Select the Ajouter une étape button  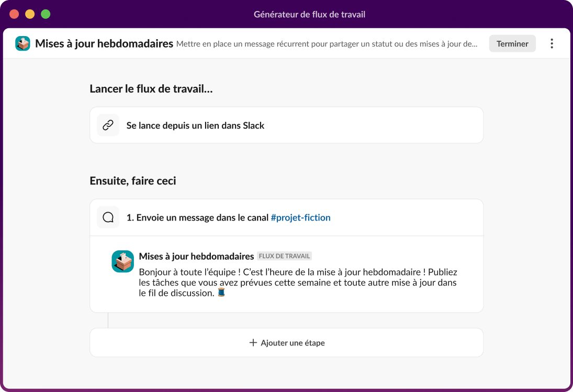pos(286,343)
